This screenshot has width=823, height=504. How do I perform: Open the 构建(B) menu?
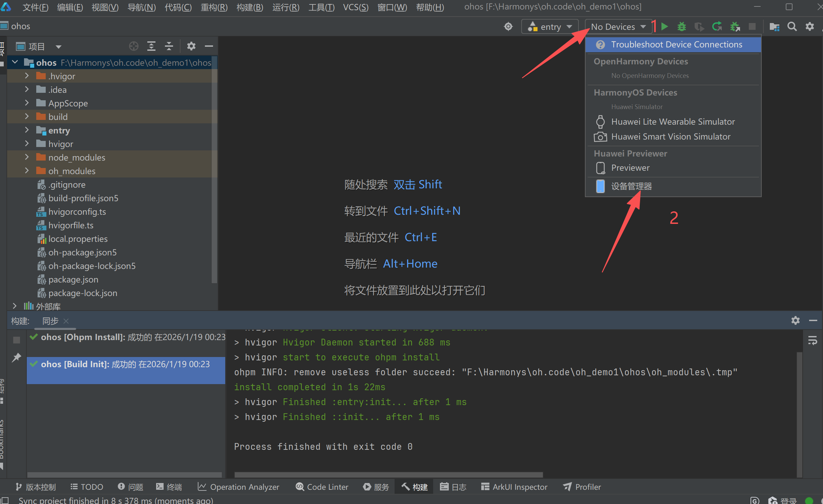coord(250,7)
